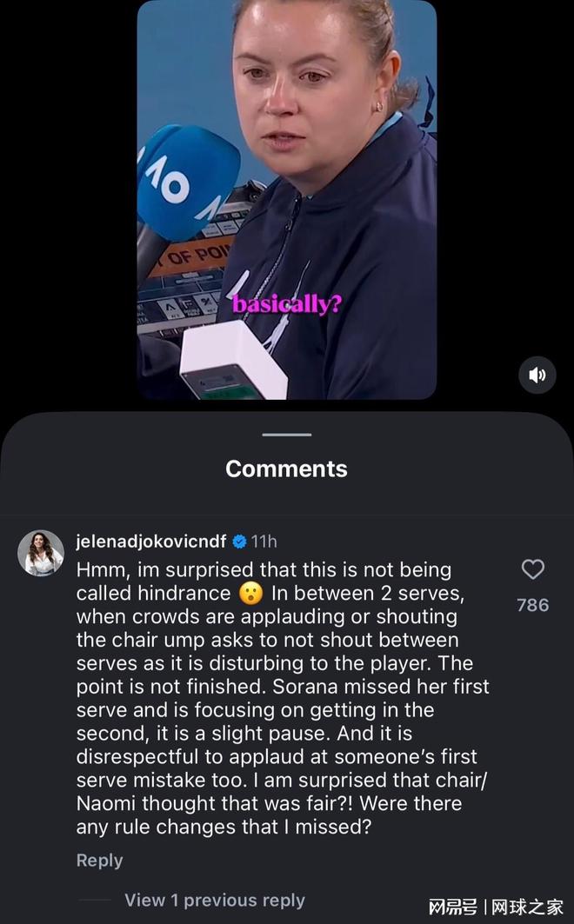Image resolution: width=574 pixels, height=924 pixels.
Task: Grab the Comments sheet drag handle
Action: pyautogui.click(x=287, y=435)
